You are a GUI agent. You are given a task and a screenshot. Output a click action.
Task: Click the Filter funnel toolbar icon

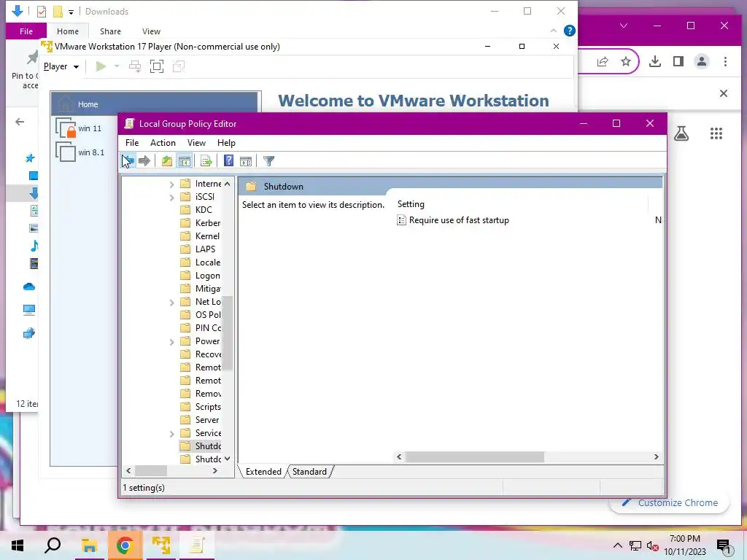click(268, 161)
